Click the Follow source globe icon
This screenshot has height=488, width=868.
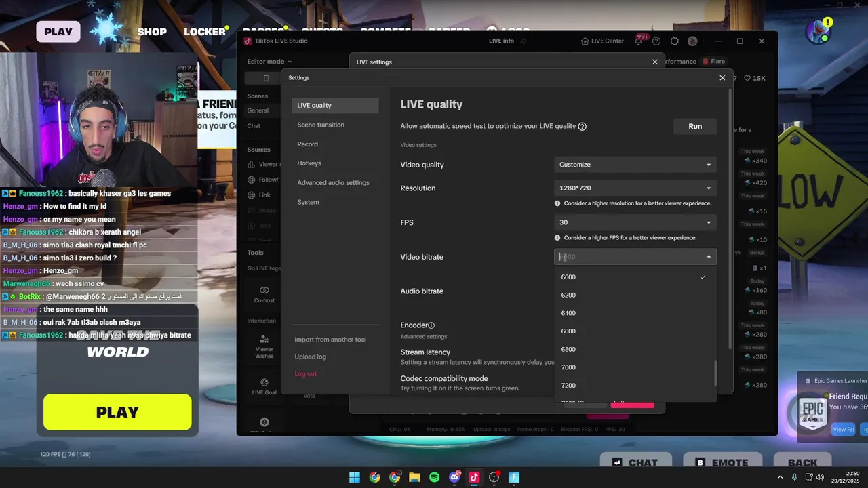(x=252, y=180)
